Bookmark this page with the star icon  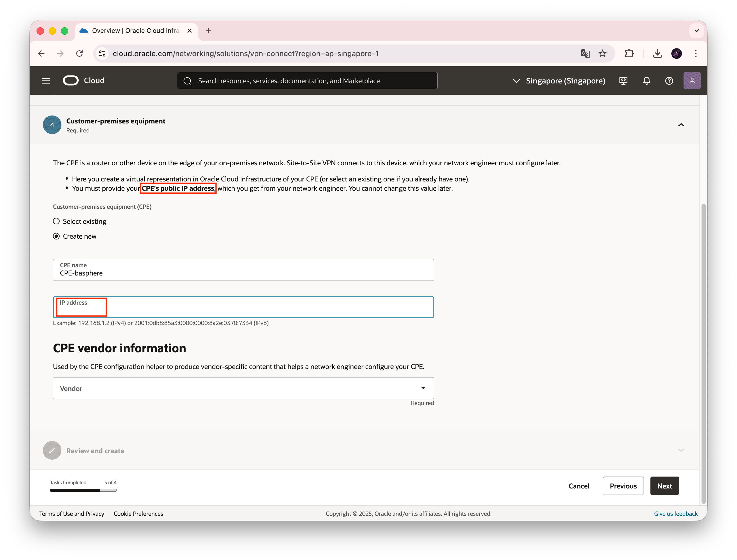tap(603, 53)
